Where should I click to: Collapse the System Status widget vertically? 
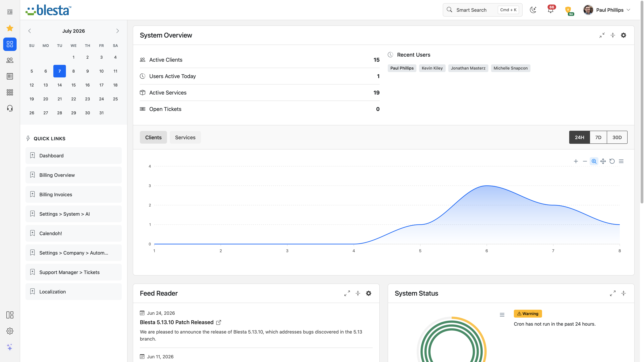point(624,293)
